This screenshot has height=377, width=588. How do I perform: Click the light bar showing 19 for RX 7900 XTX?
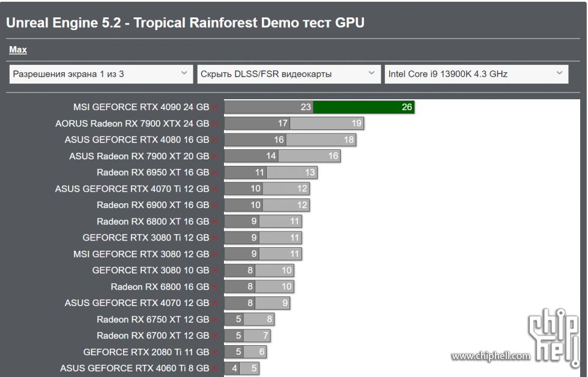tap(327, 123)
